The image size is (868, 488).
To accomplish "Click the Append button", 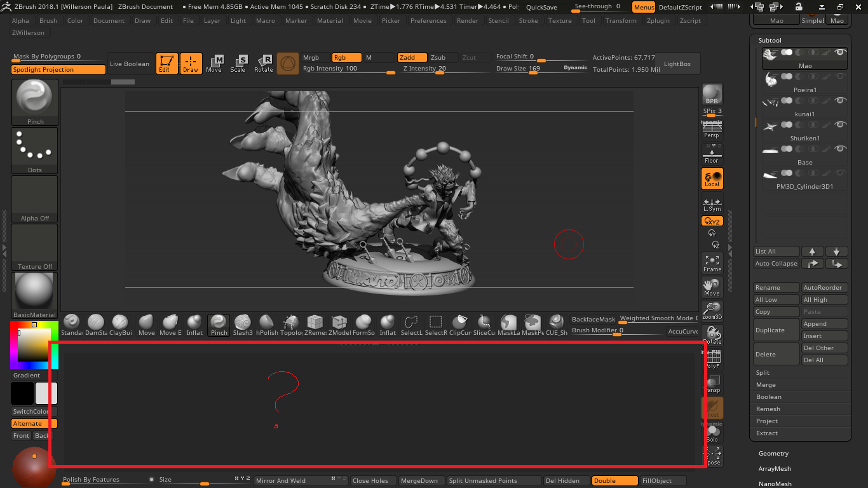I will pos(825,324).
